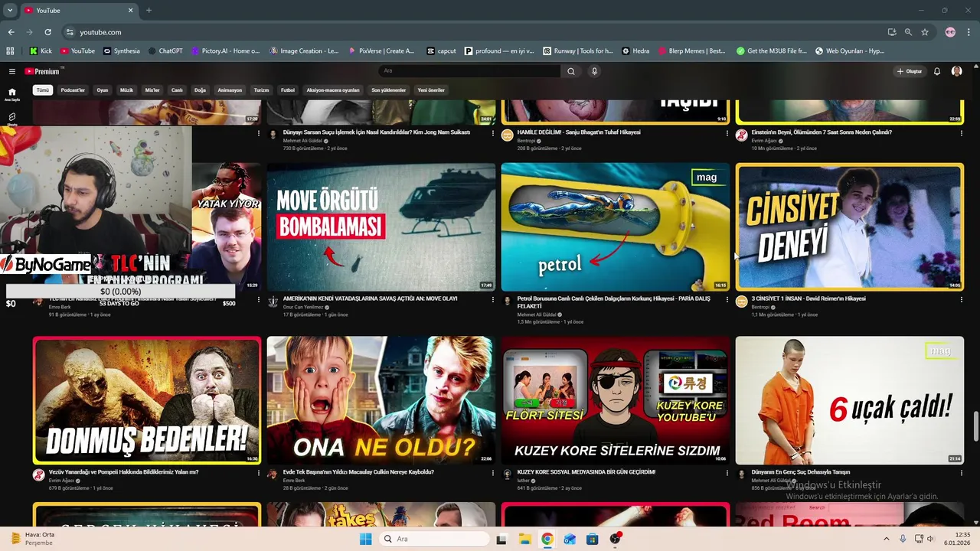Open the account avatar menu
This screenshot has height=551, width=980.
click(956, 71)
